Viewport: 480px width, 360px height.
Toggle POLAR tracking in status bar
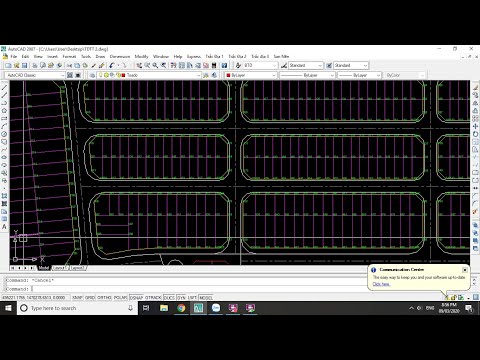120,297
